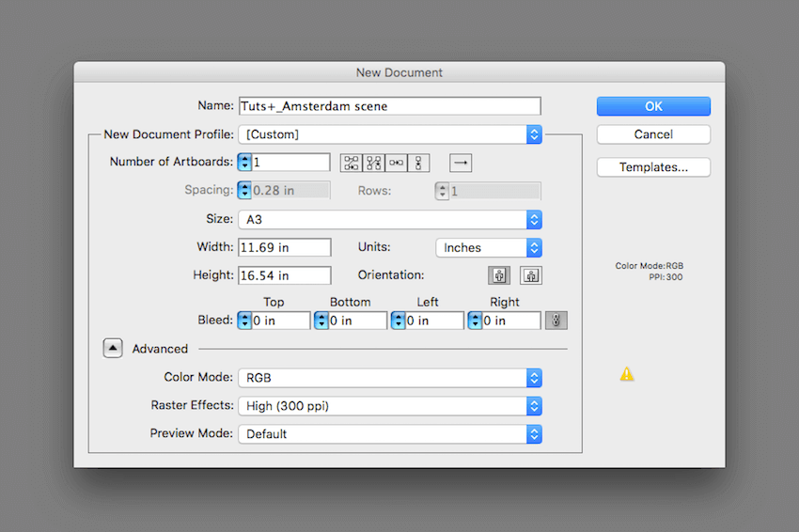Viewport: 799px width, 532px height.
Task: Click the Height input field
Action: click(284, 275)
